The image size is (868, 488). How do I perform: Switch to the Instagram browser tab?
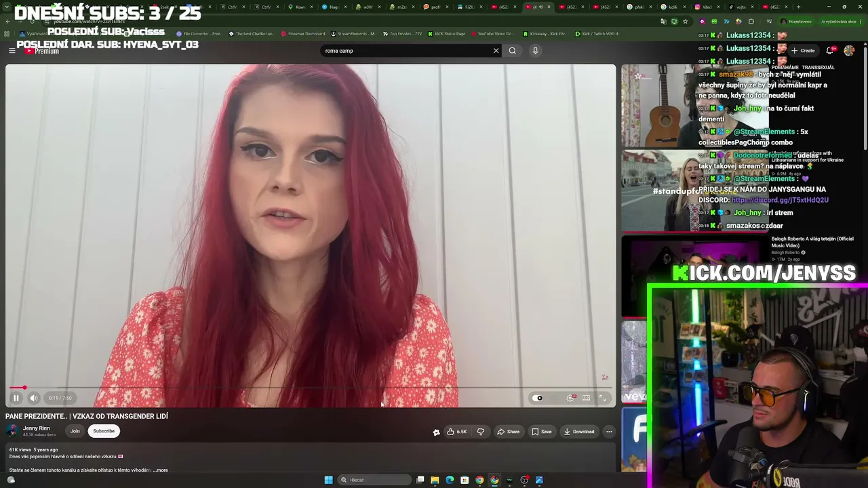705,7
